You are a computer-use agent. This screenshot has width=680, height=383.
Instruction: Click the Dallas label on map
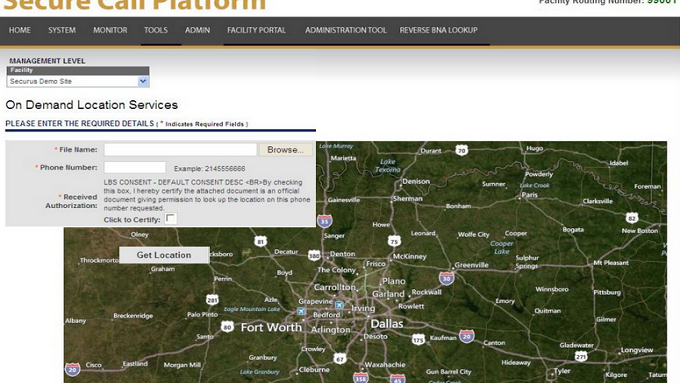click(387, 324)
